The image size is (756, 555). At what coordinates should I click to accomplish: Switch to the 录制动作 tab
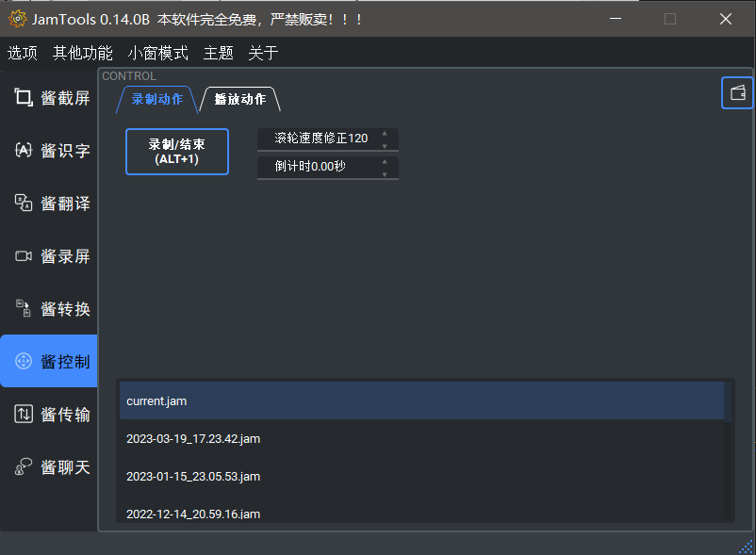coord(157,99)
